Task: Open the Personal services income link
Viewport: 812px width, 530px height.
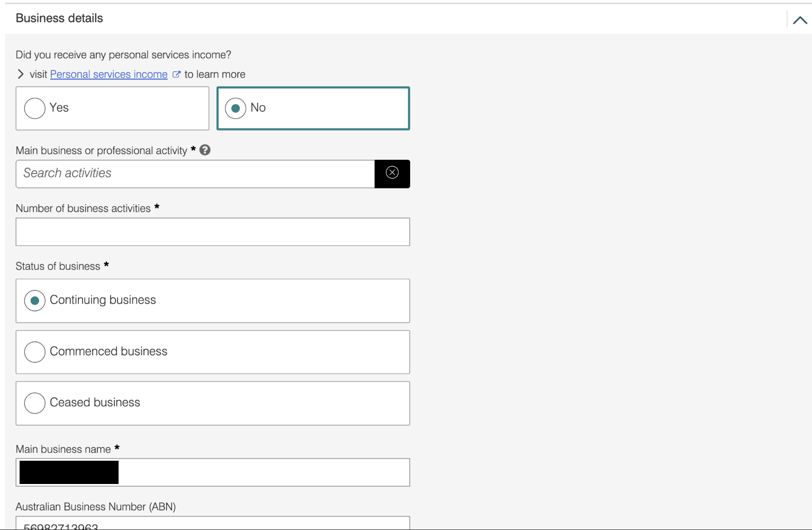Action: click(109, 74)
